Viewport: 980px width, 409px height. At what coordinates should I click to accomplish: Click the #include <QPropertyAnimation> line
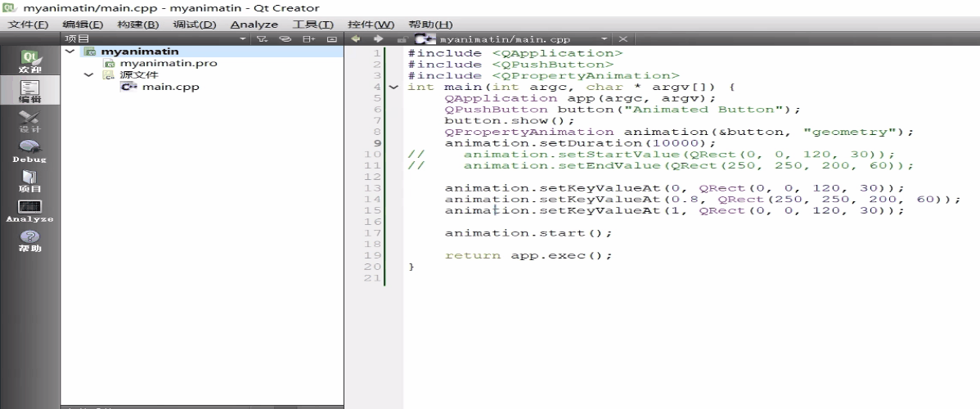point(543,76)
